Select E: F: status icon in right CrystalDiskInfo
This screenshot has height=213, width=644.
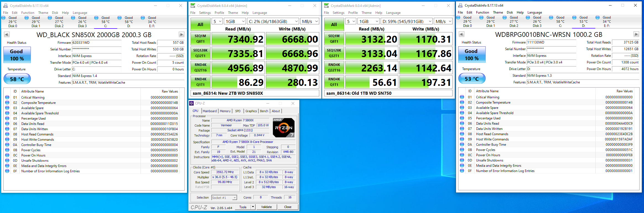(x=598, y=17)
